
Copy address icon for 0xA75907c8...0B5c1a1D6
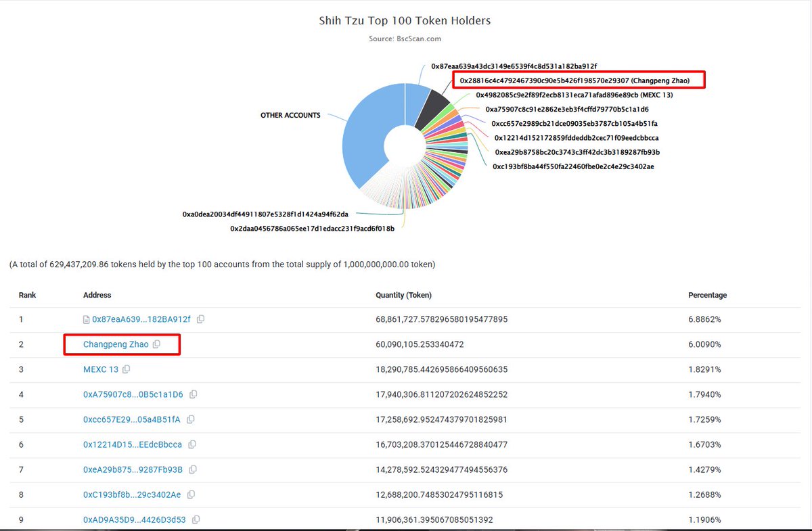tap(193, 394)
